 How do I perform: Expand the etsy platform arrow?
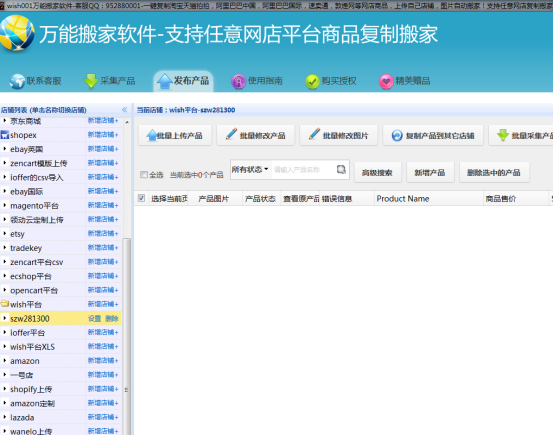pyautogui.click(x=5, y=233)
